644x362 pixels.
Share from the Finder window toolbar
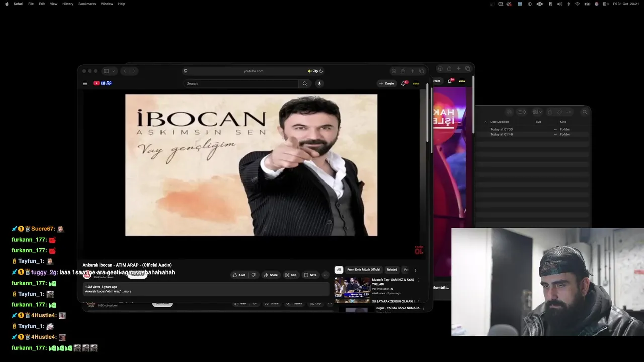tap(550, 112)
